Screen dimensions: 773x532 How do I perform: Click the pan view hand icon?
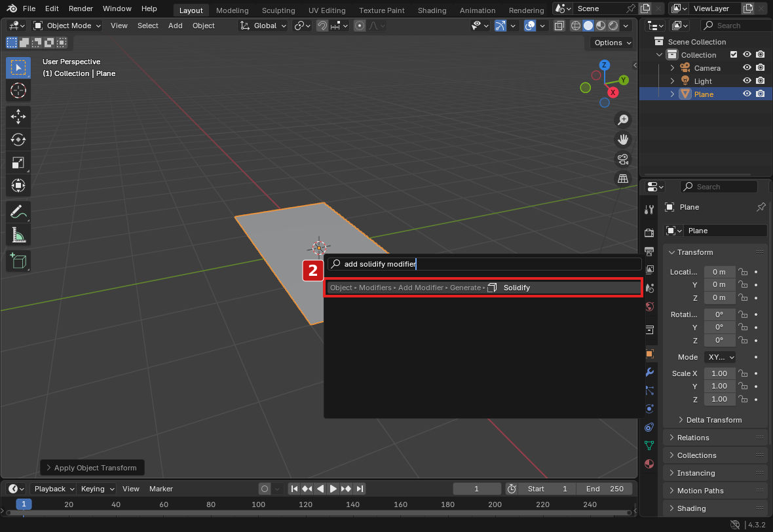623,140
